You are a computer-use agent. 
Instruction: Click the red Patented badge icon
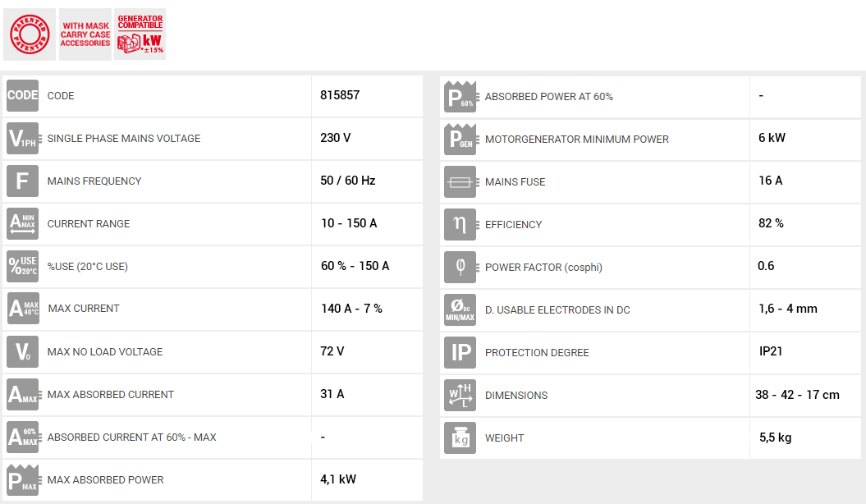point(30,34)
